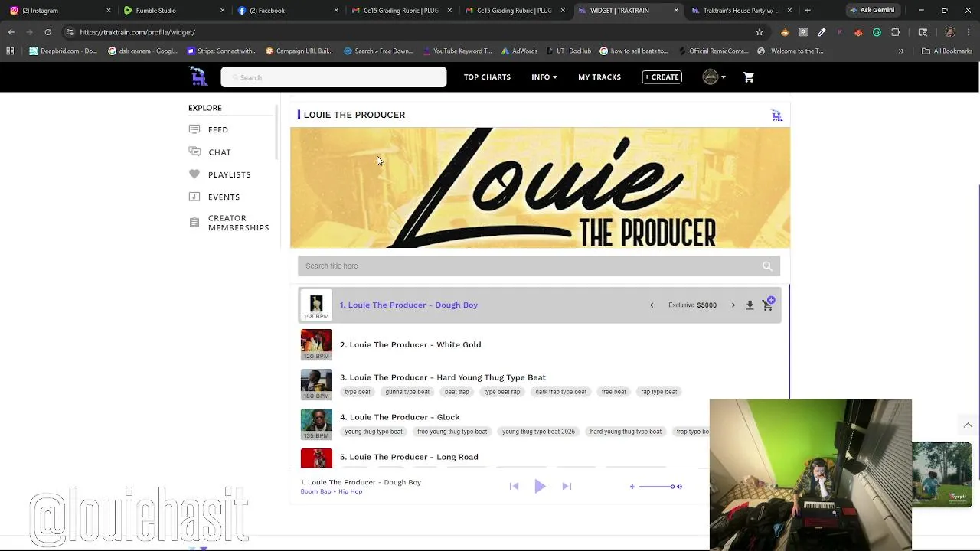Image resolution: width=980 pixels, height=551 pixels.
Task: Click the 'Boom Bap • Hip Hop' genre link
Action: [x=332, y=491]
